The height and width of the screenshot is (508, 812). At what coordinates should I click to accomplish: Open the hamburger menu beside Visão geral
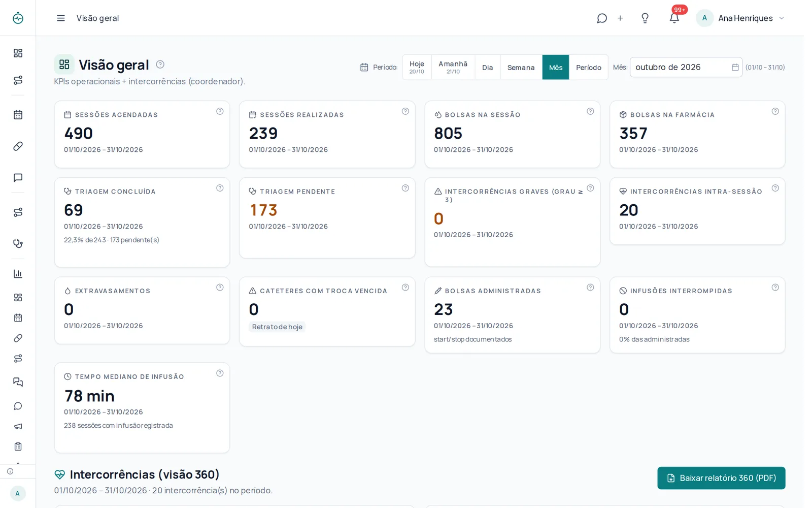[61, 18]
